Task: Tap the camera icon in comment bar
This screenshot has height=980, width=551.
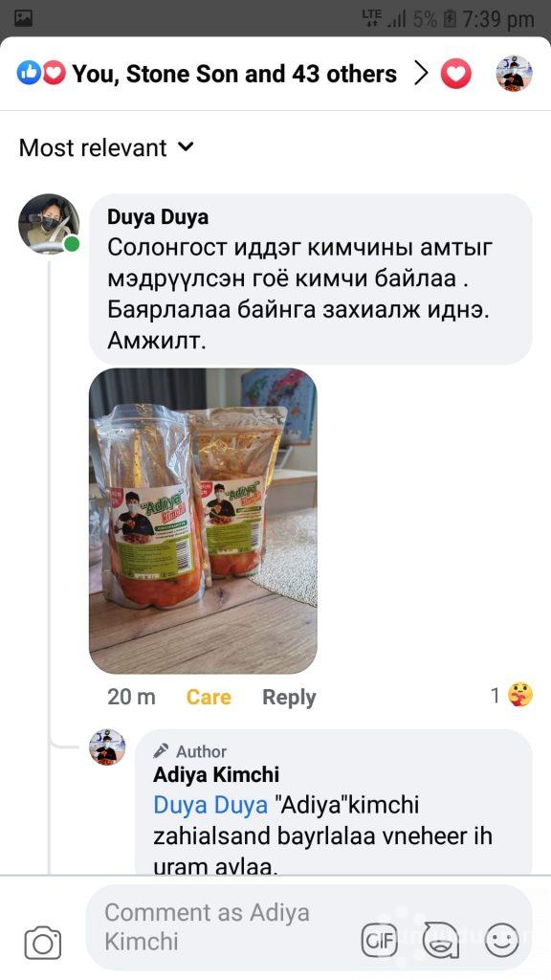Action: click(42, 943)
